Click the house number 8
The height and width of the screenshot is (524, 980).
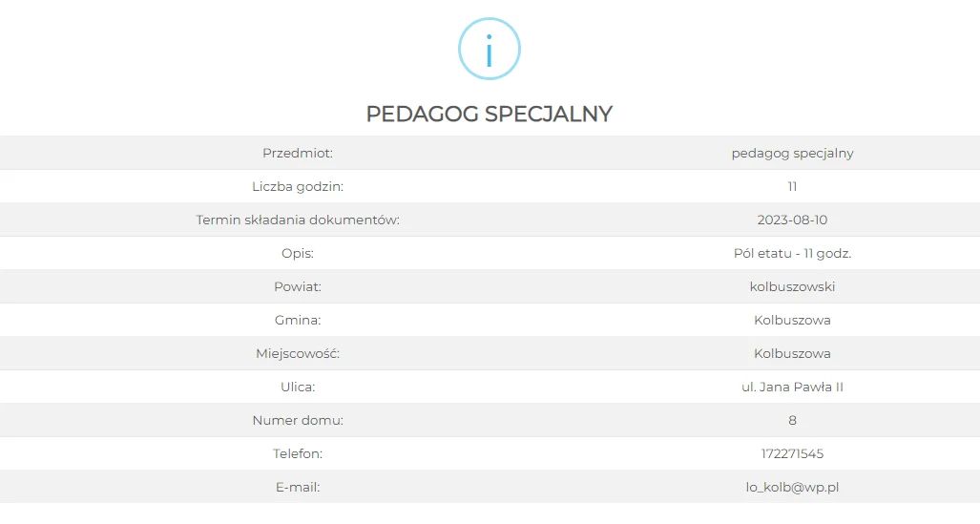(792, 420)
